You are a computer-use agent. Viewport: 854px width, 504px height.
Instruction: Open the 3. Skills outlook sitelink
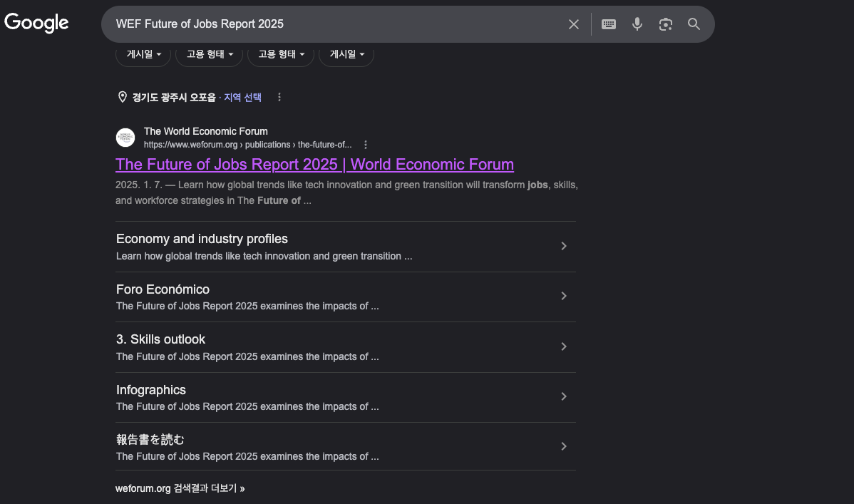[160, 339]
